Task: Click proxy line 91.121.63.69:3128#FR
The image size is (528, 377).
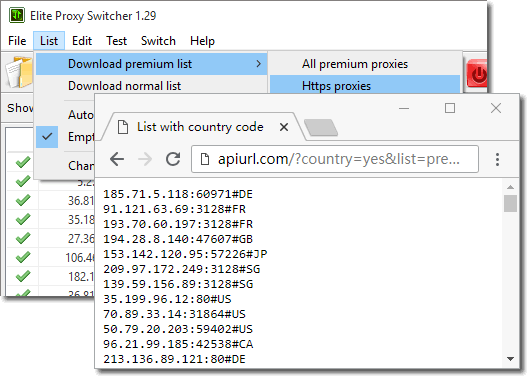Action: pos(174,209)
